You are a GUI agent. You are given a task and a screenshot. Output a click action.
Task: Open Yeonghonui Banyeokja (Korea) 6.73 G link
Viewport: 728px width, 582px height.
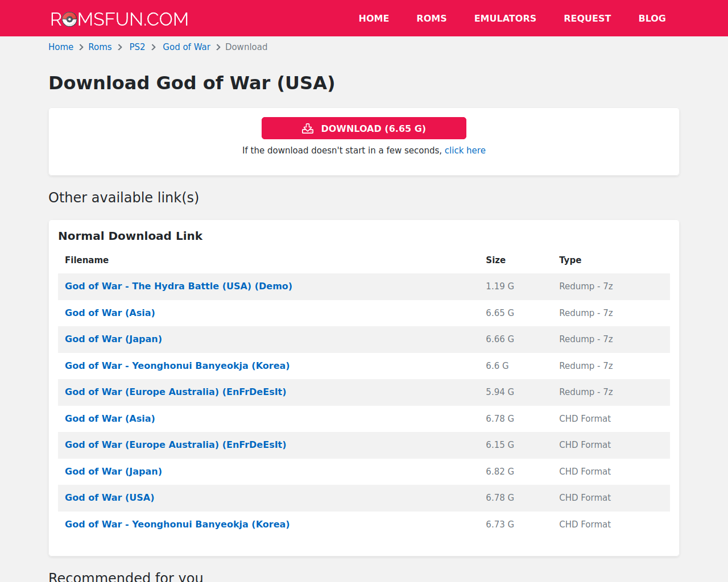click(x=177, y=525)
